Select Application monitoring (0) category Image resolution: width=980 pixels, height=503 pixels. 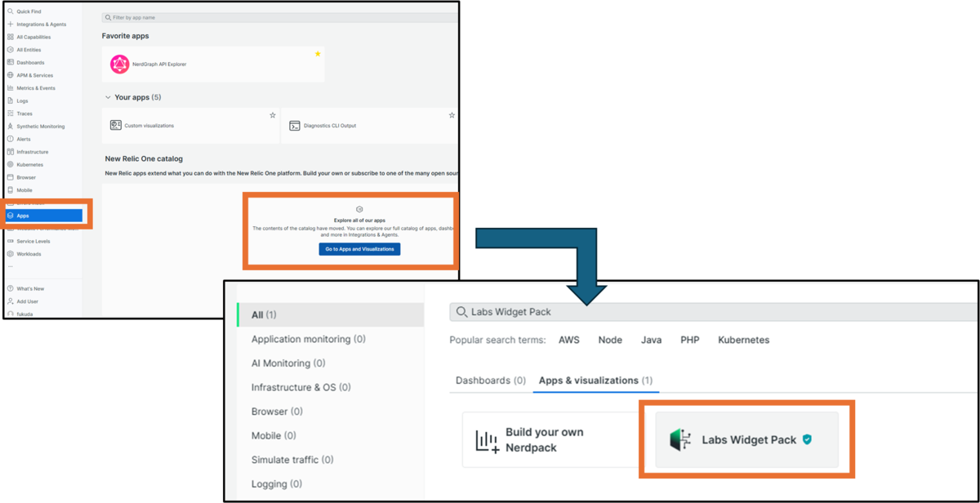[x=309, y=339]
